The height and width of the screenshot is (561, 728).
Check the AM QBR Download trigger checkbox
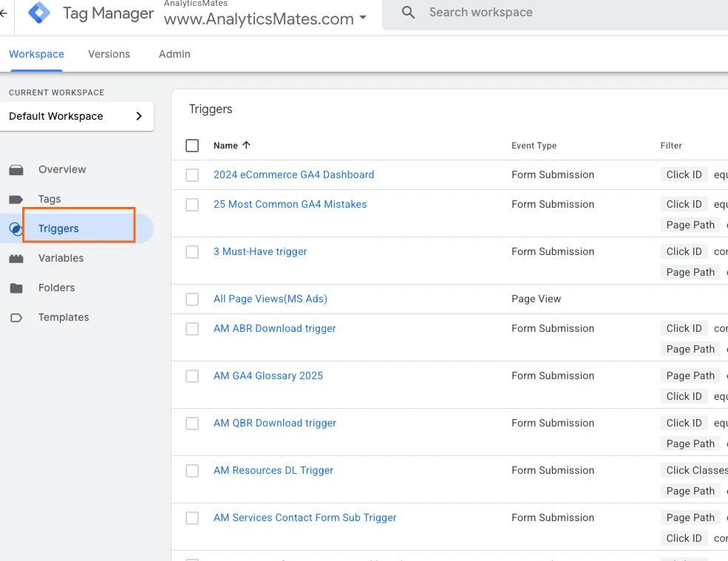[x=192, y=424]
